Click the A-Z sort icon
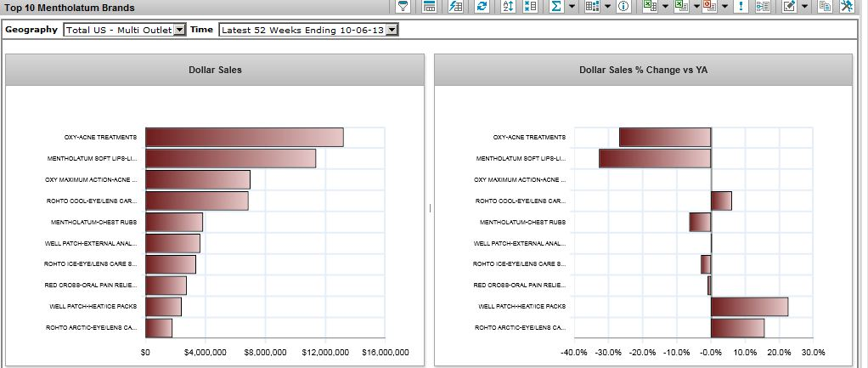Screen dimensions: 868x368 click(508, 7)
